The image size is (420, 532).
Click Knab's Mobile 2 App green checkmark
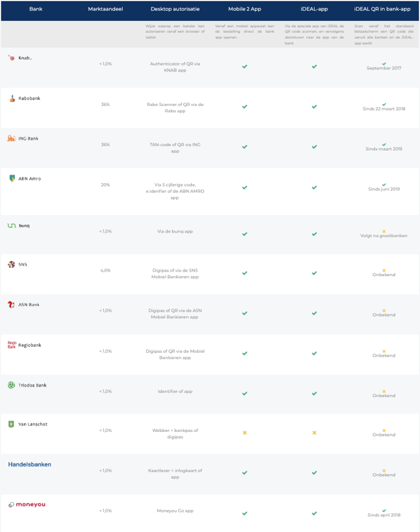tap(244, 66)
